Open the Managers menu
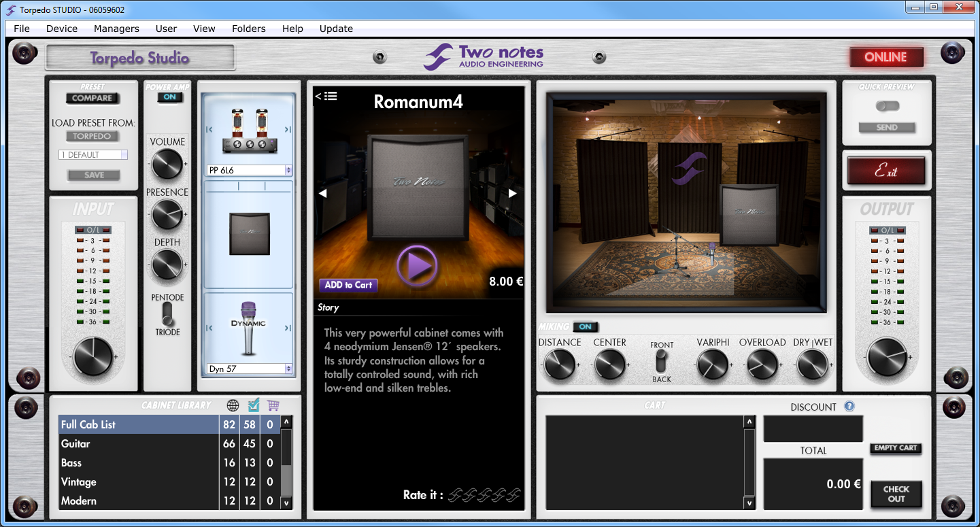The width and height of the screenshot is (980, 527). click(116, 29)
